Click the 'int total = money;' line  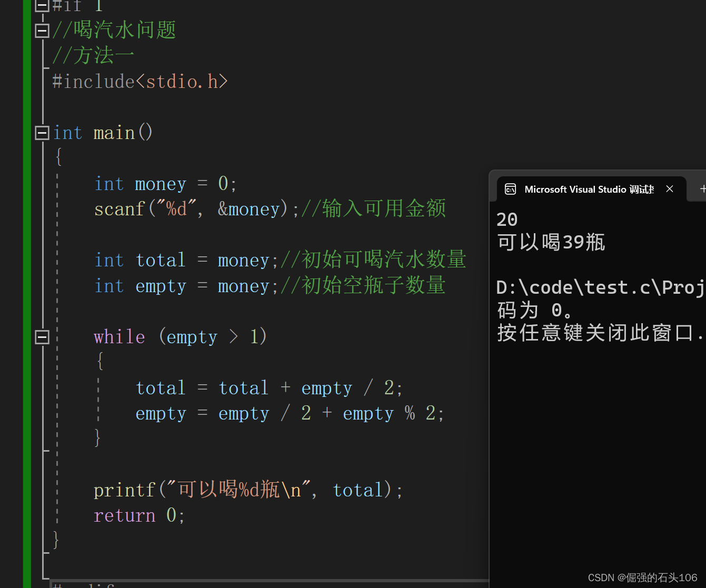click(x=186, y=260)
